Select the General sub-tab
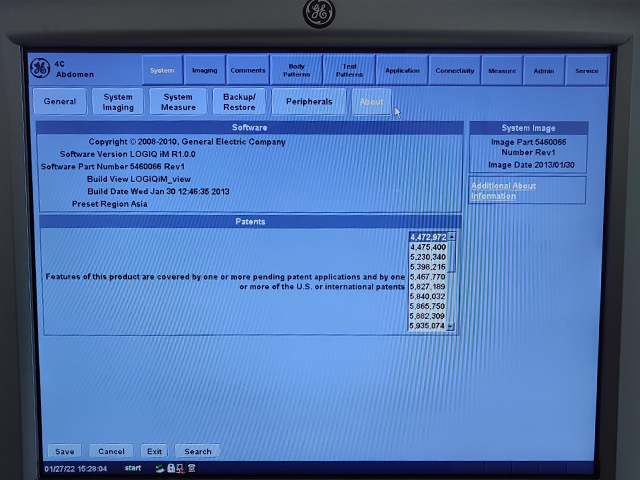Screen dimensions: 640x480 (x=60, y=101)
